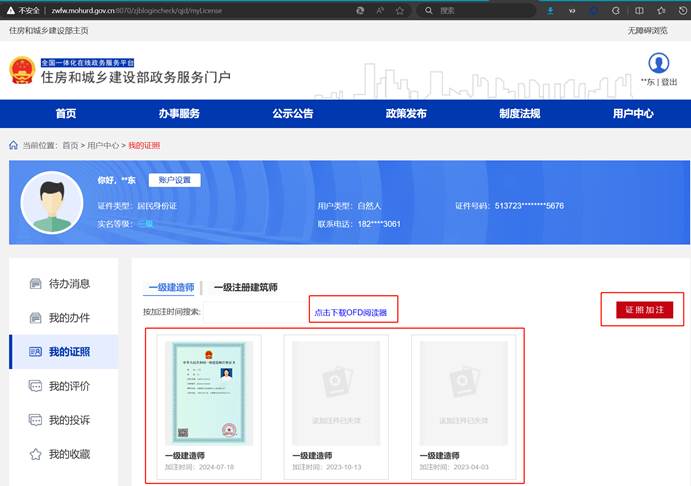Click the home icon in the breadcrumb
The image size is (691, 486).
coord(13,145)
